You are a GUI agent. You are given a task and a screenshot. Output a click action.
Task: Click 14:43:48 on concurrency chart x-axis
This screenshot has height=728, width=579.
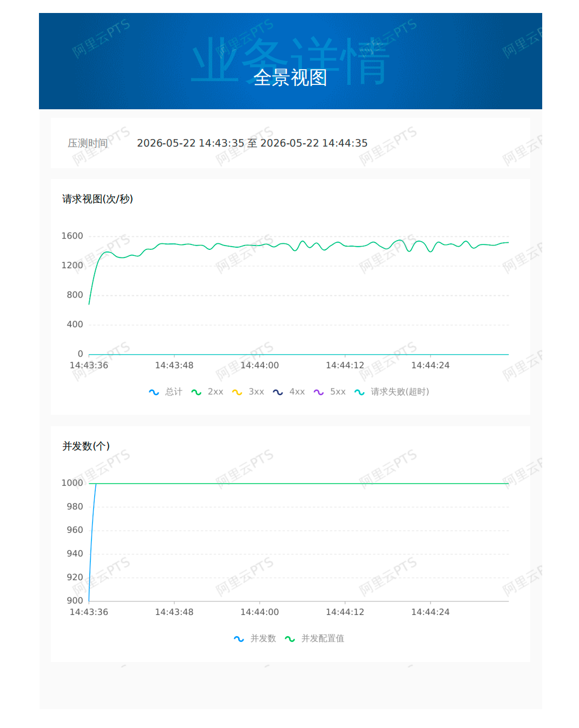point(174,612)
